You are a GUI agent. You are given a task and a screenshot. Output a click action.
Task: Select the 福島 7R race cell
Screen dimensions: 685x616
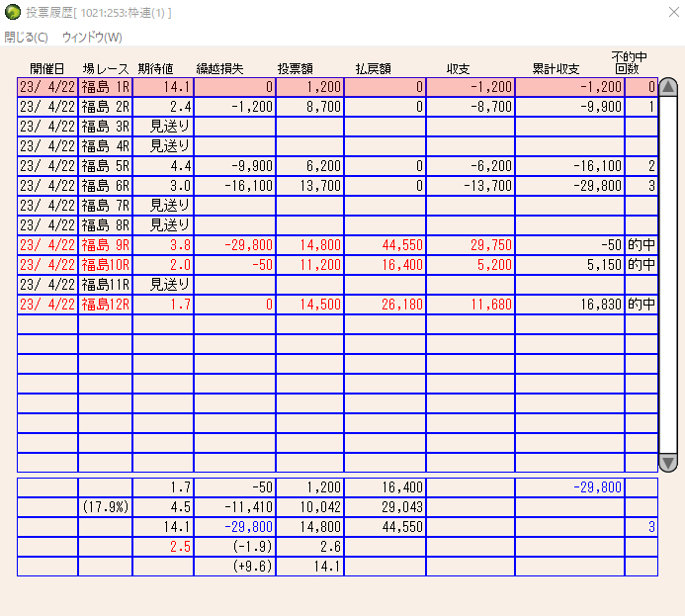(x=106, y=206)
